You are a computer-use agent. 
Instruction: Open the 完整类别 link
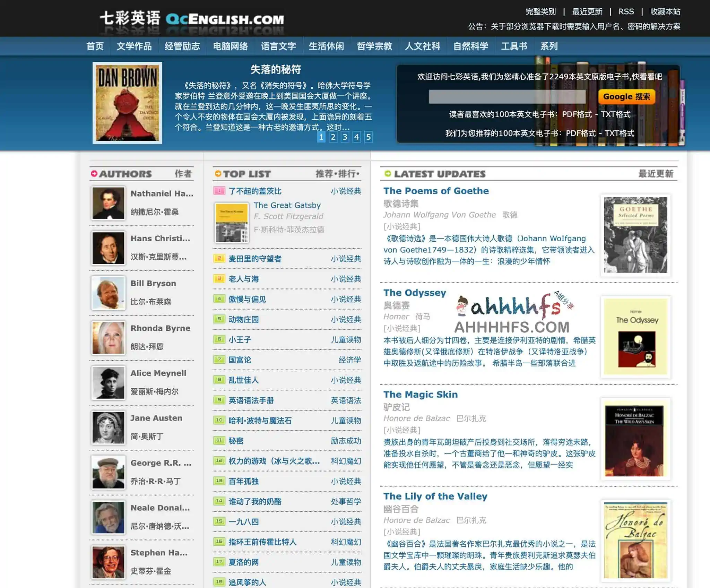540,11
